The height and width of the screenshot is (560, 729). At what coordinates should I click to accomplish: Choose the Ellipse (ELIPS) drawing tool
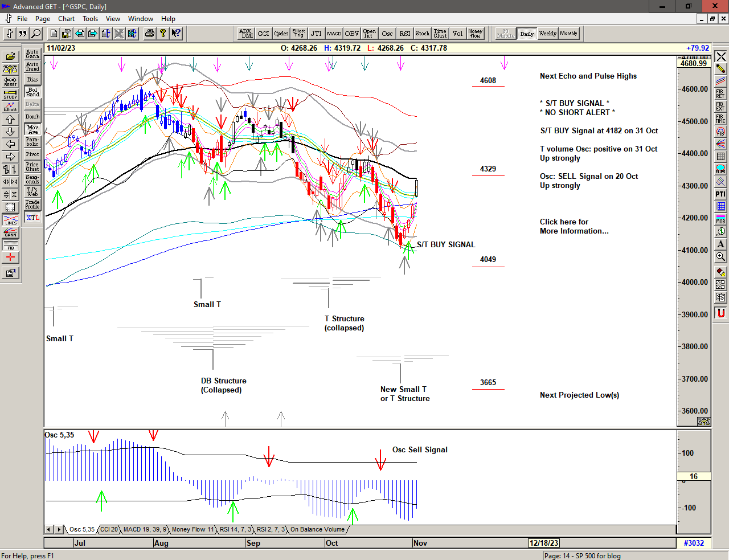[x=720, y=169]
